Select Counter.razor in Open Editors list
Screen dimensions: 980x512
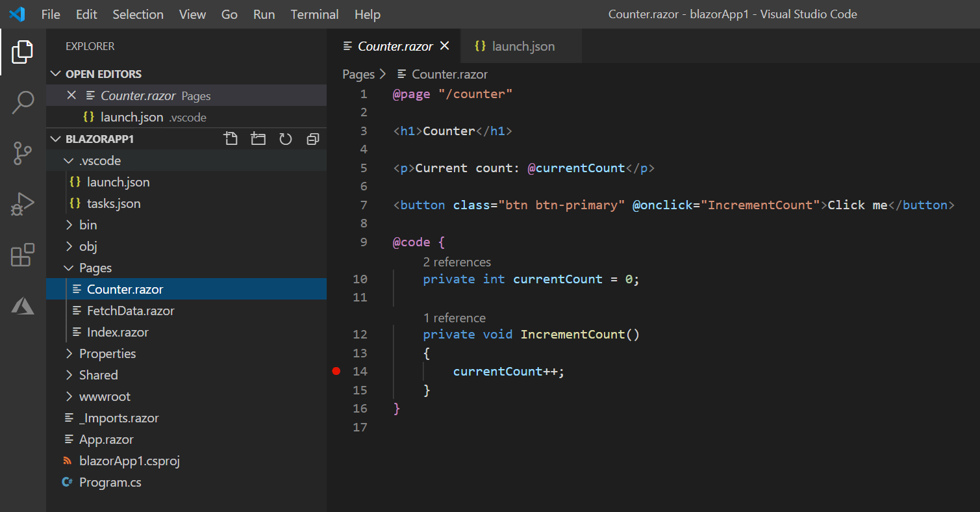coord(186,96)
